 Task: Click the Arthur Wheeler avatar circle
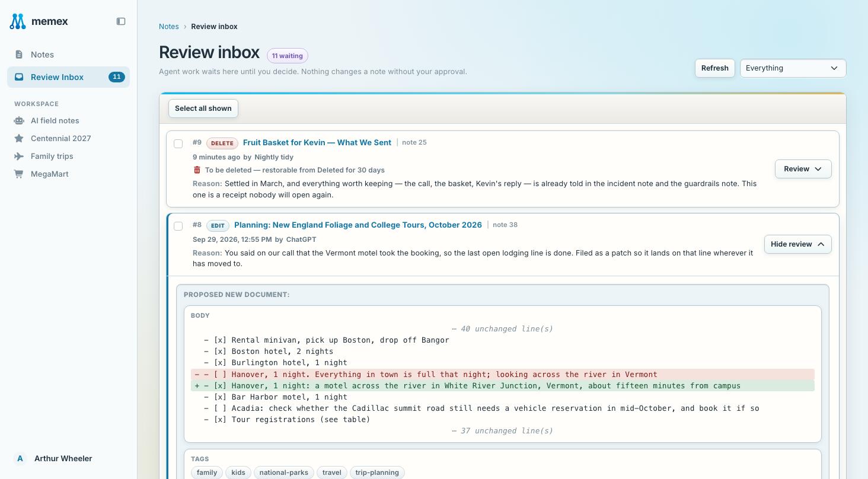point(20,458)
